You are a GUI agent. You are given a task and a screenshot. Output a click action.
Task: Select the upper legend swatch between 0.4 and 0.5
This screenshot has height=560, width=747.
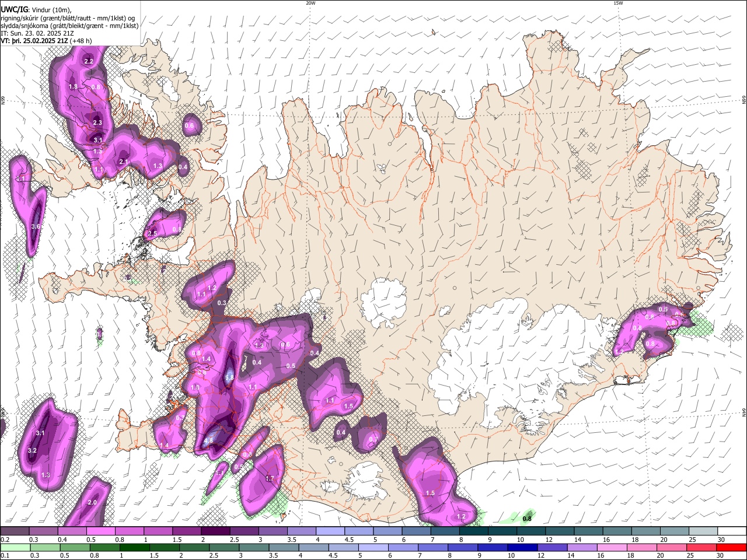click(x=72, y=531)
